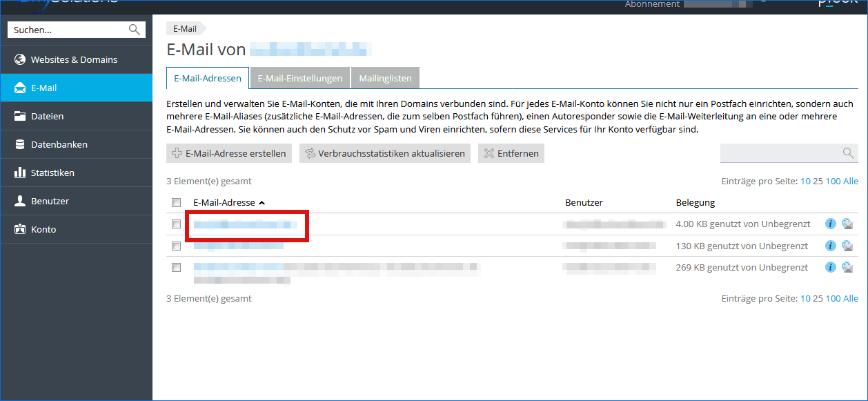Click the E-Mail breadcrumb

[185, 28]
